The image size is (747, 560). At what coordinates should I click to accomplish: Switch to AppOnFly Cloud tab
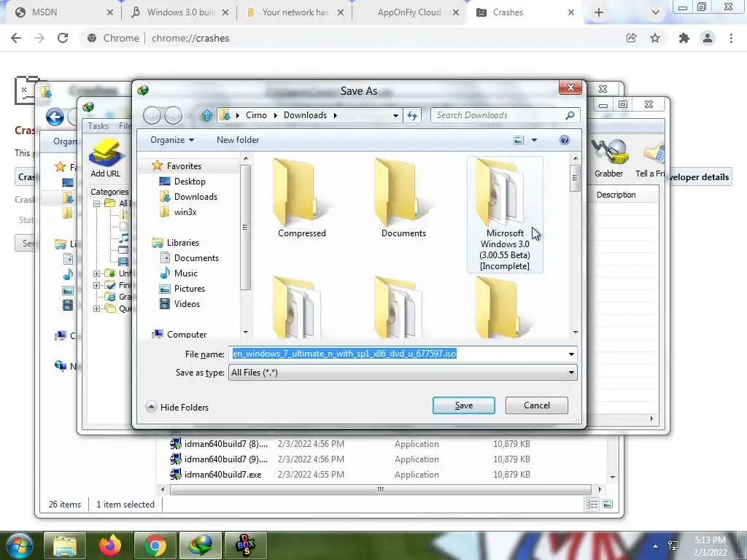pos(410,12)
